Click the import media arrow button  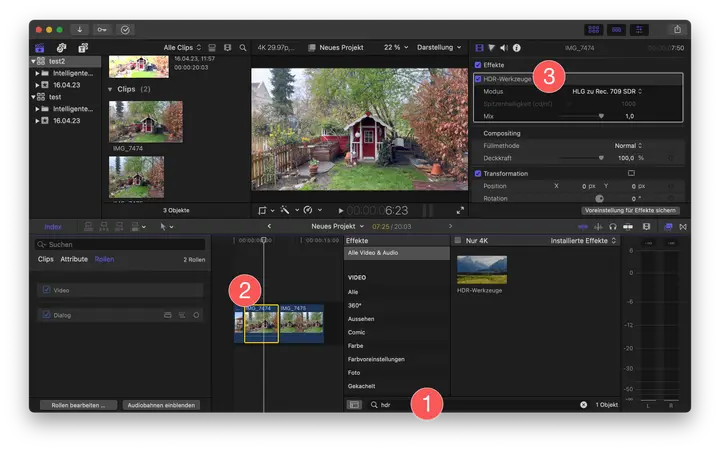80,29
